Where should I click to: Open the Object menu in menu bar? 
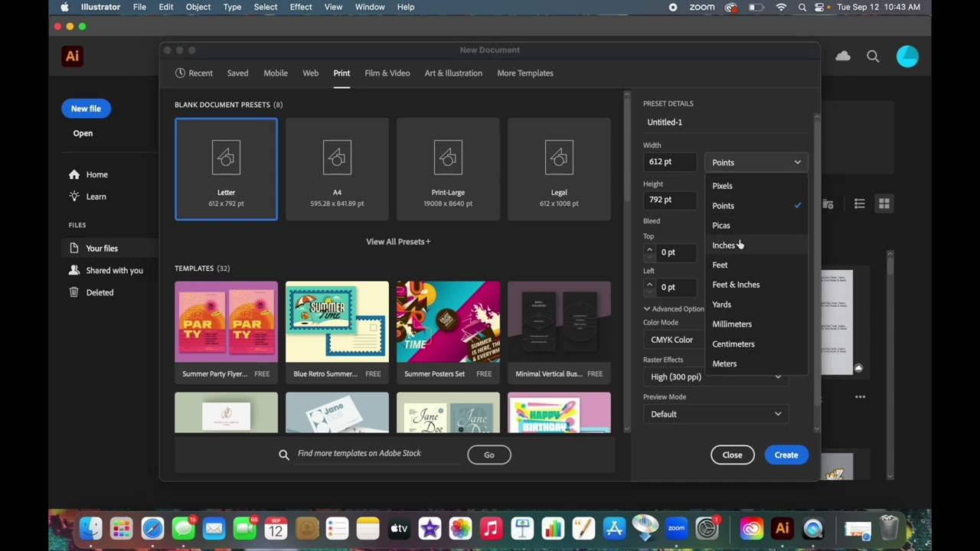coord(198,7)
